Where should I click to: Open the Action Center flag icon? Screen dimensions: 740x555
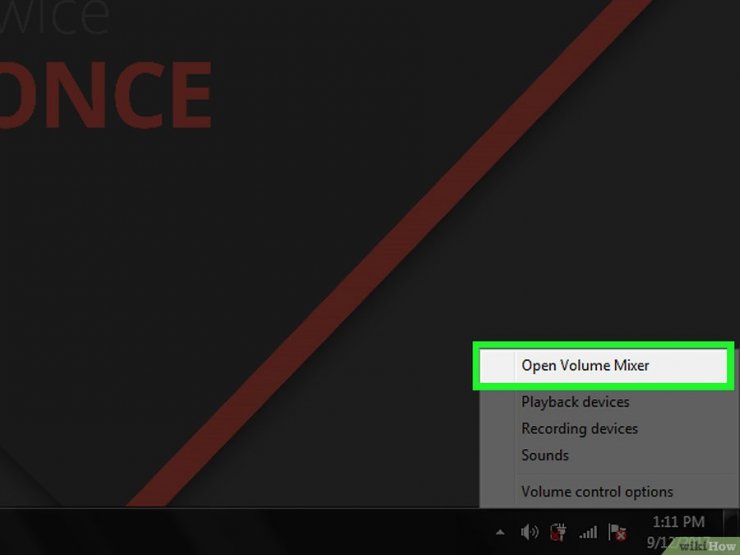tap(617, 532)
